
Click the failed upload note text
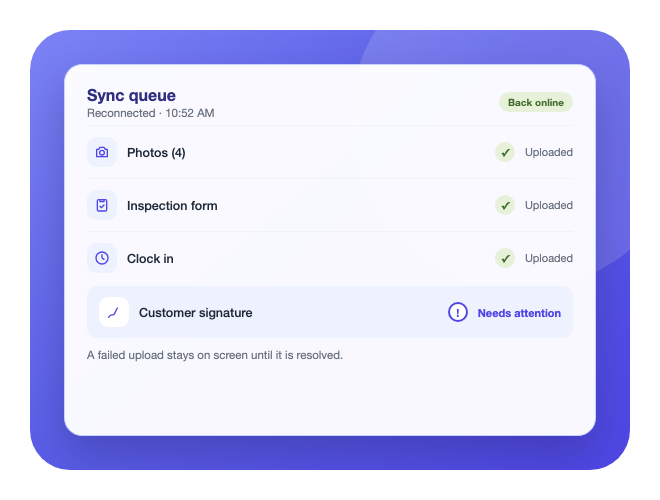pos(215,355)
